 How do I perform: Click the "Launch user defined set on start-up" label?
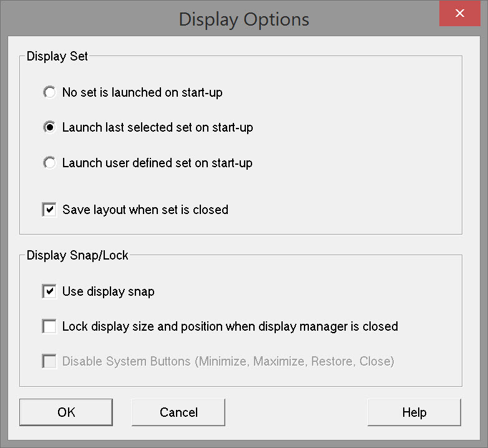pyautogui.click(x=157, y=163)
